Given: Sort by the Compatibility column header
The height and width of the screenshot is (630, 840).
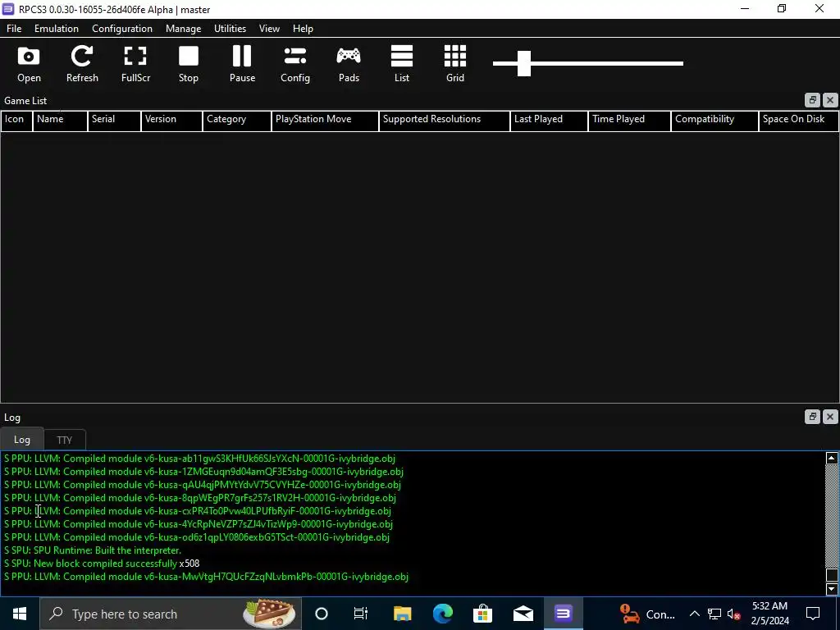Looking at the screenshot, I should (x=714, y=120).
